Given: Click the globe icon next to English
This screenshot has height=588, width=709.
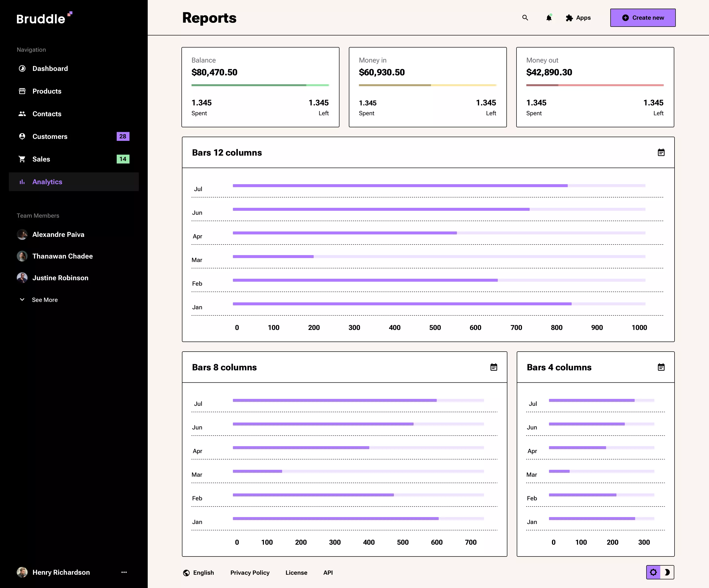Looking at the screenshot, I should [x=186, y=572].
